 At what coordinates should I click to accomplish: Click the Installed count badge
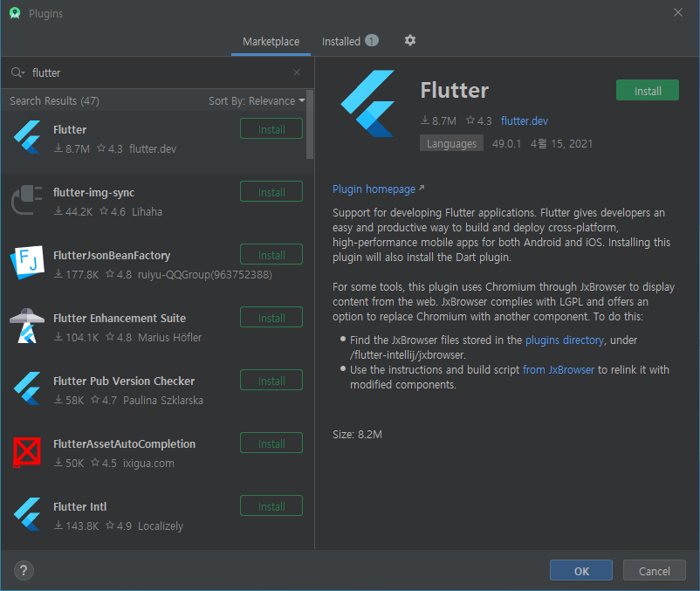(x=372, y=41)
